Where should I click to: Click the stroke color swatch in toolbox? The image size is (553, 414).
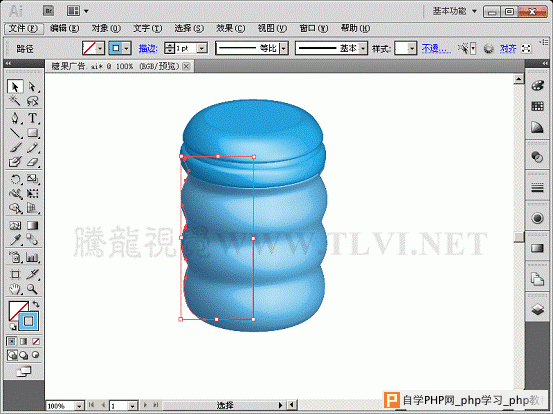pyautogui.click(x=29, y=321)
